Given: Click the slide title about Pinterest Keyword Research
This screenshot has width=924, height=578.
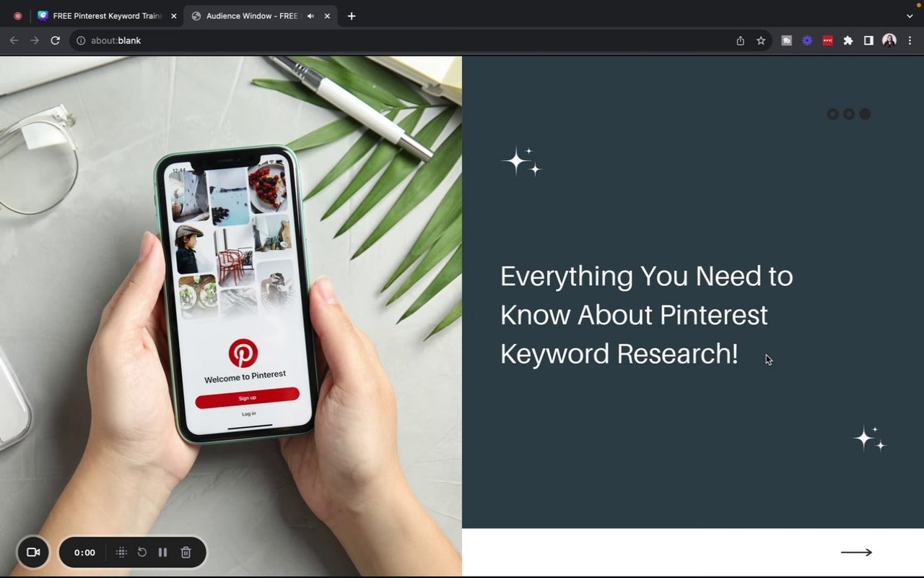Looking at the screenshot, I should click(646, 315).
